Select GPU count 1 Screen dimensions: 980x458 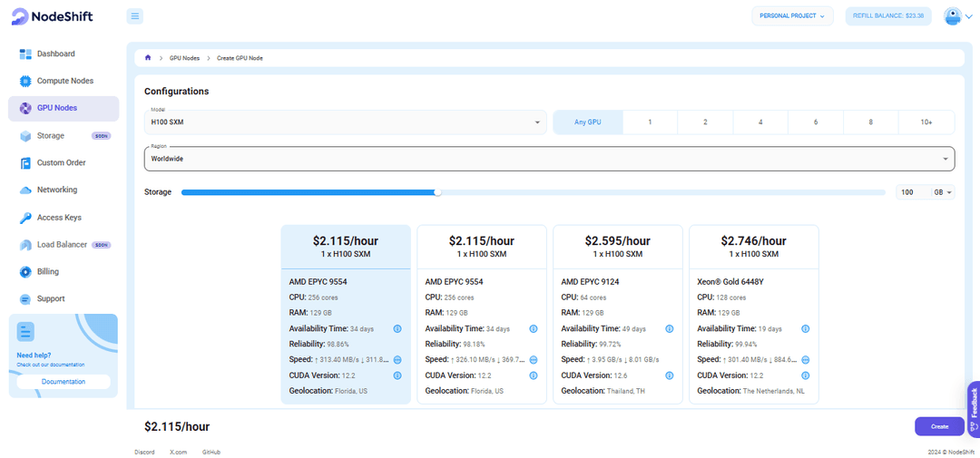650,122
